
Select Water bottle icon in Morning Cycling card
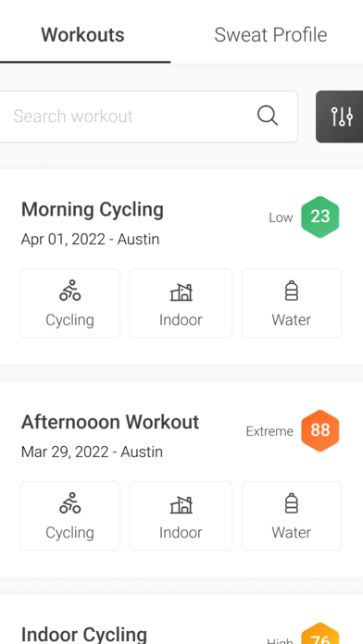[x=292, y=291]
